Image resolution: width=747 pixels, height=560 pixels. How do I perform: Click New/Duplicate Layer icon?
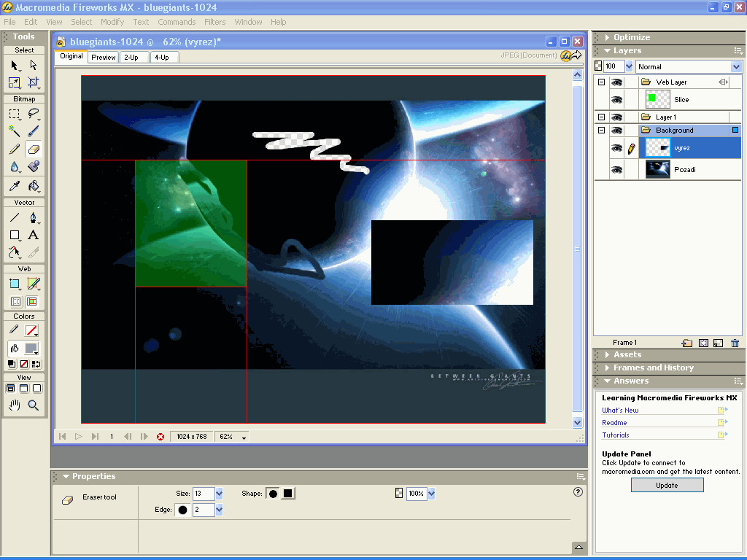tap(687, 343)
